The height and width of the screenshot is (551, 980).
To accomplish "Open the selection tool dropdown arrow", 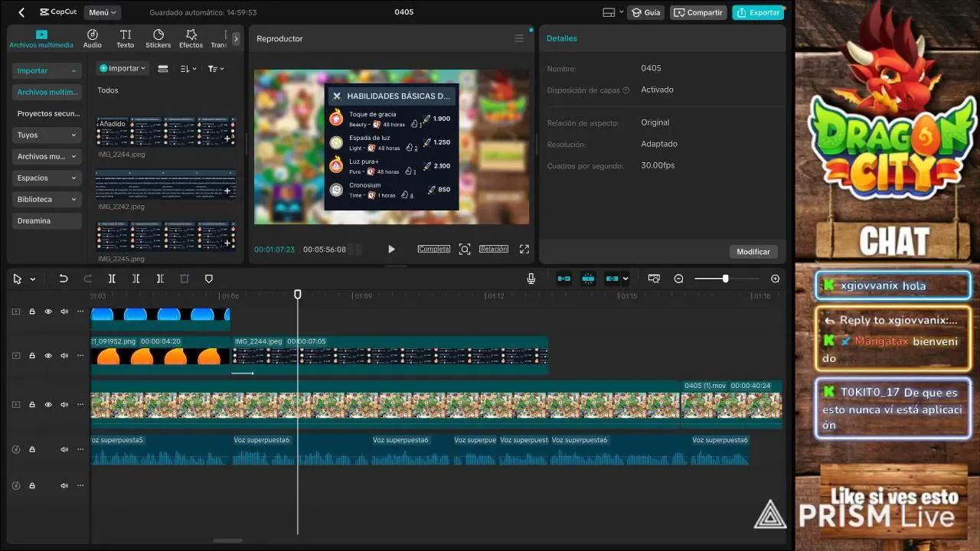I will click(33, 279).
